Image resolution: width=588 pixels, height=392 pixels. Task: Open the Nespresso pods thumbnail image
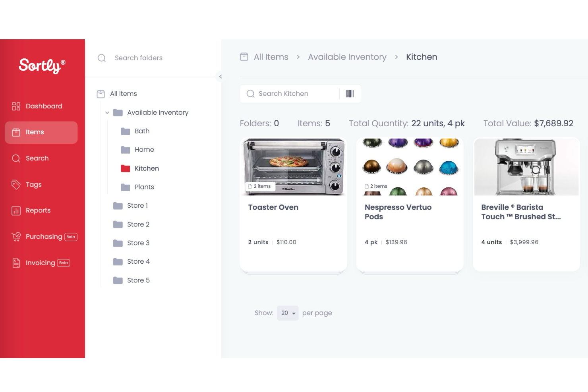(410, 166)
